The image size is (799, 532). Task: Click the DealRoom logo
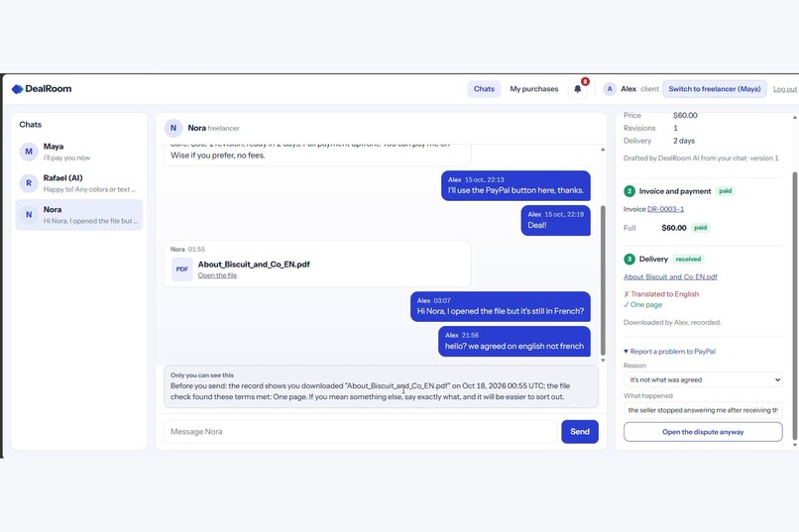click(42, 88)
